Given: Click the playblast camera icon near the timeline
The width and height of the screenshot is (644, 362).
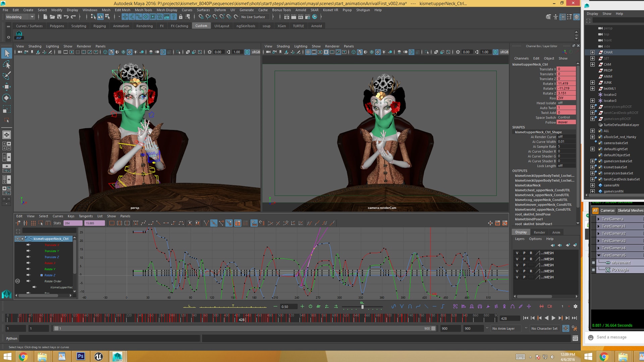Looking at the screenshot, I should click(550, 306).
